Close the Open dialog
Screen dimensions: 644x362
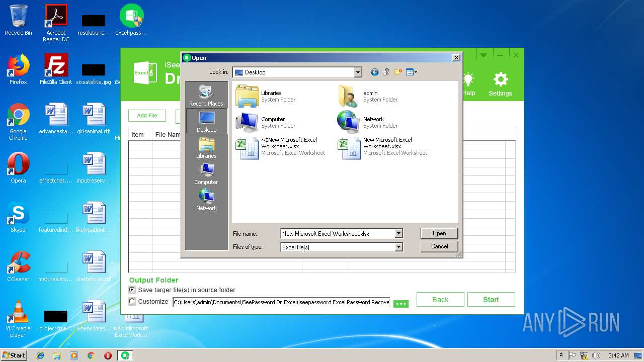click(x=456, y=58)
